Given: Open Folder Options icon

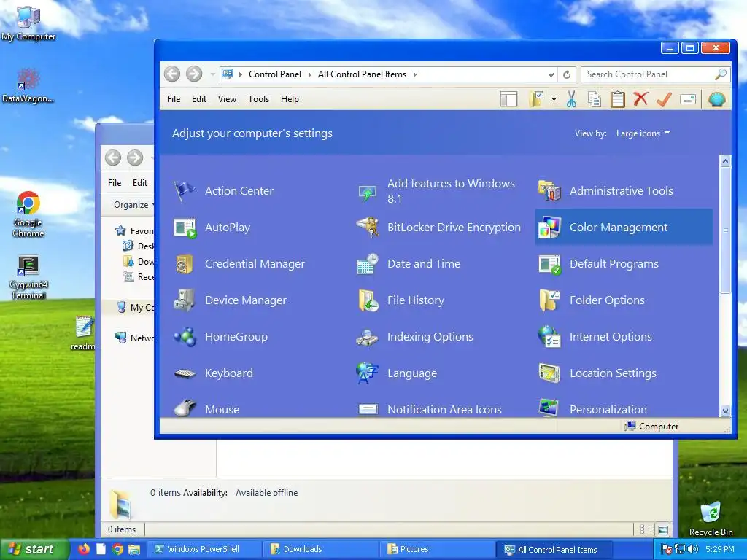Looking at the screenshot, I should tap(549, 300).
